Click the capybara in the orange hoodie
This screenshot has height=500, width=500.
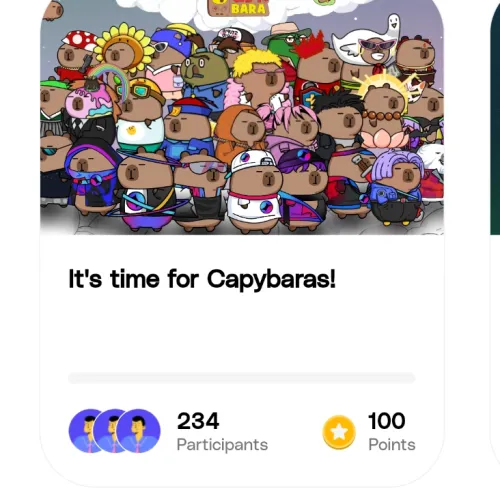click(239, 132)
